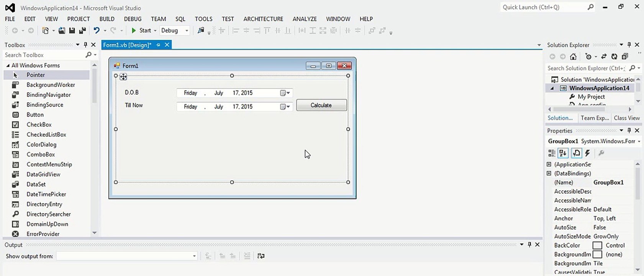
Task: Click the Open File toolbar icon
Action: tap(61, 31)
